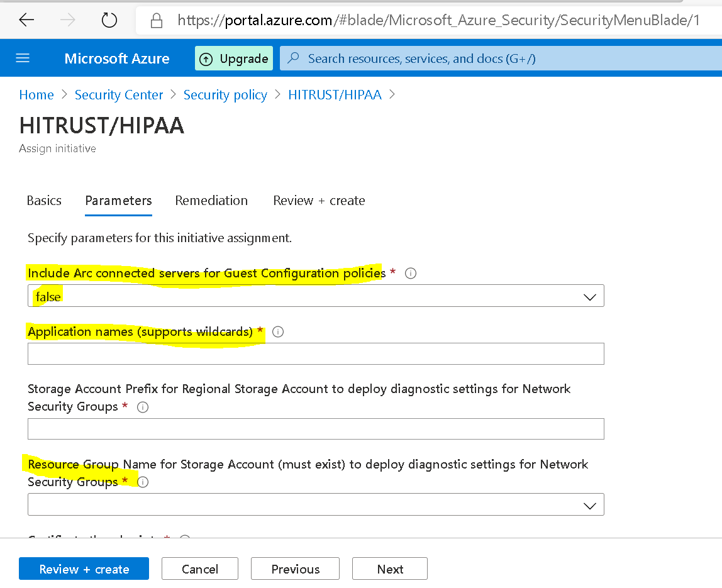
Task: Switch to the Basics tab
Action: point(43,200)
